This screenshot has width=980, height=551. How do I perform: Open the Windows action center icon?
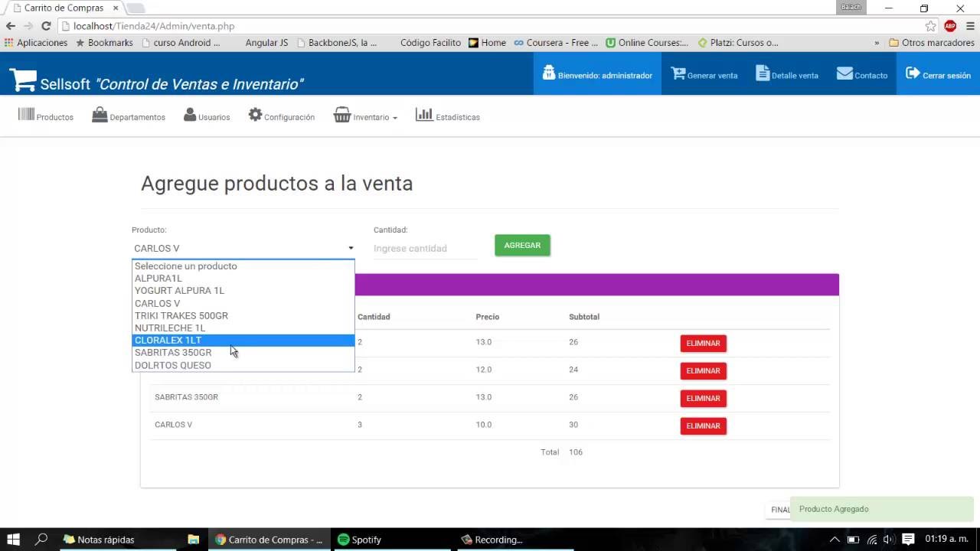[x=908, y=540]
